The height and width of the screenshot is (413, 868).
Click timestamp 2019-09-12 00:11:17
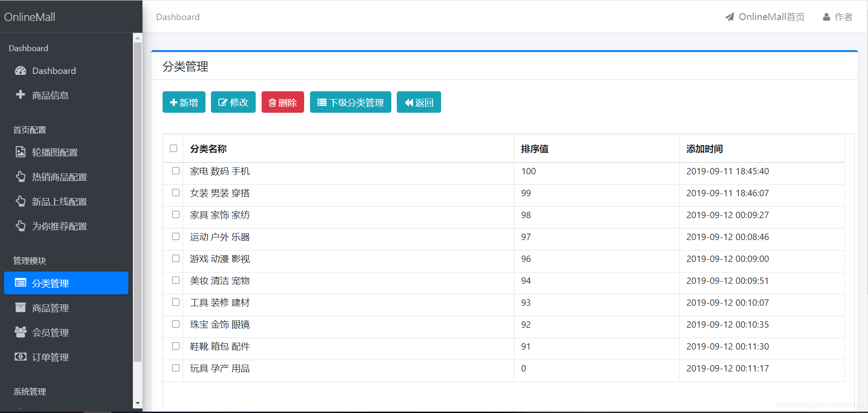coord(728,368)
